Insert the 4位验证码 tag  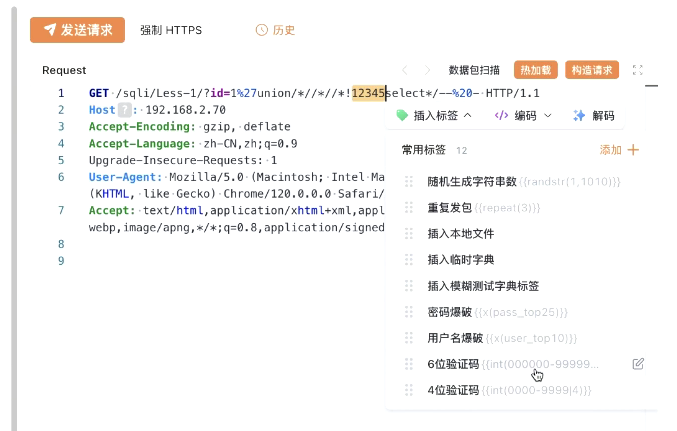509,390
